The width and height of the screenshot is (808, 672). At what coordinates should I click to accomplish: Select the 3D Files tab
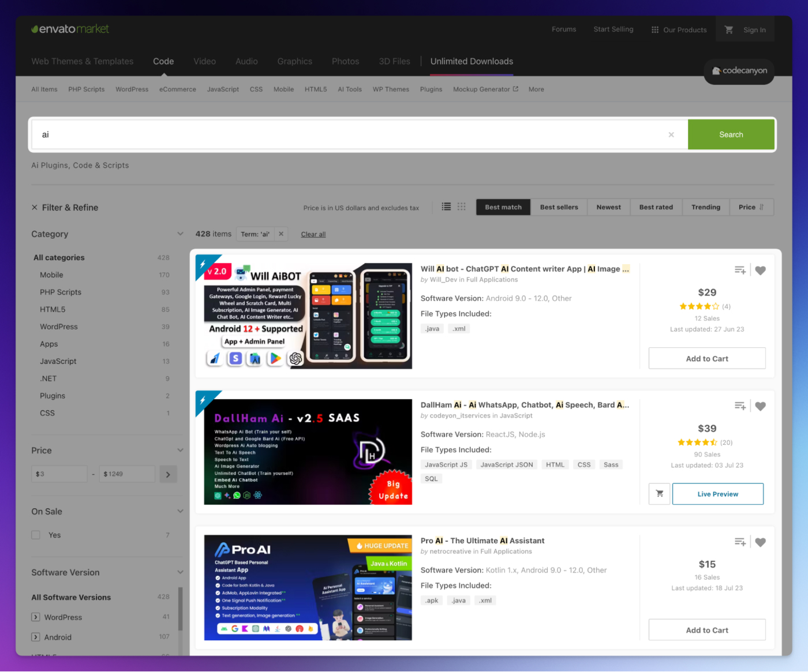point(395,61)
